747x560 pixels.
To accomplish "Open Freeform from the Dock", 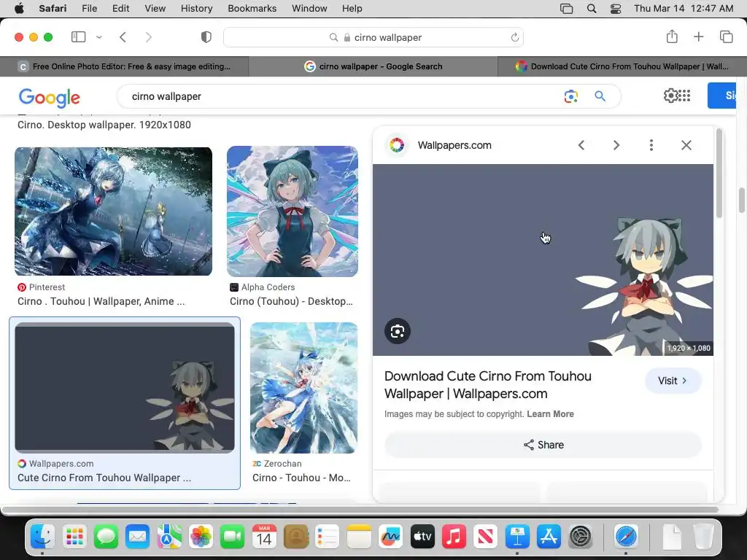I will [x=391, y=537].
